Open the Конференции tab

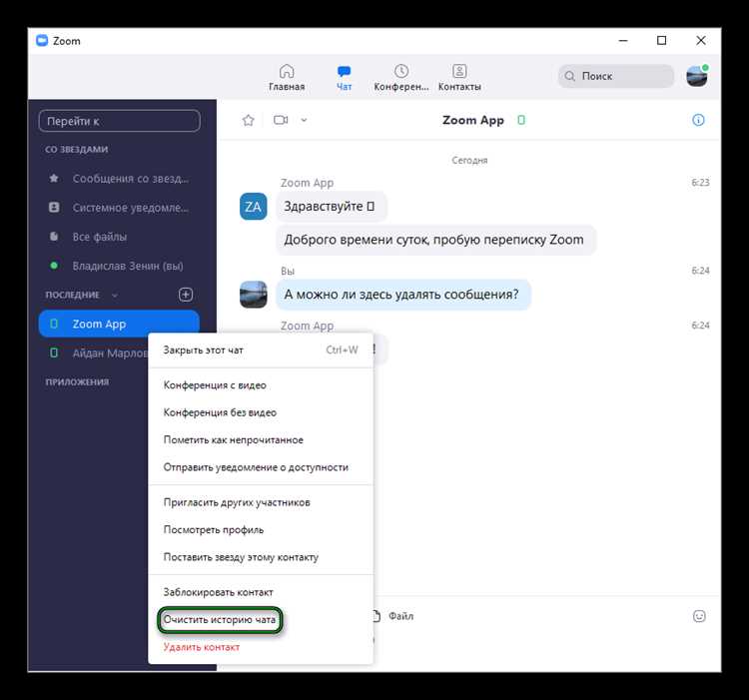[x=401, y=77]
